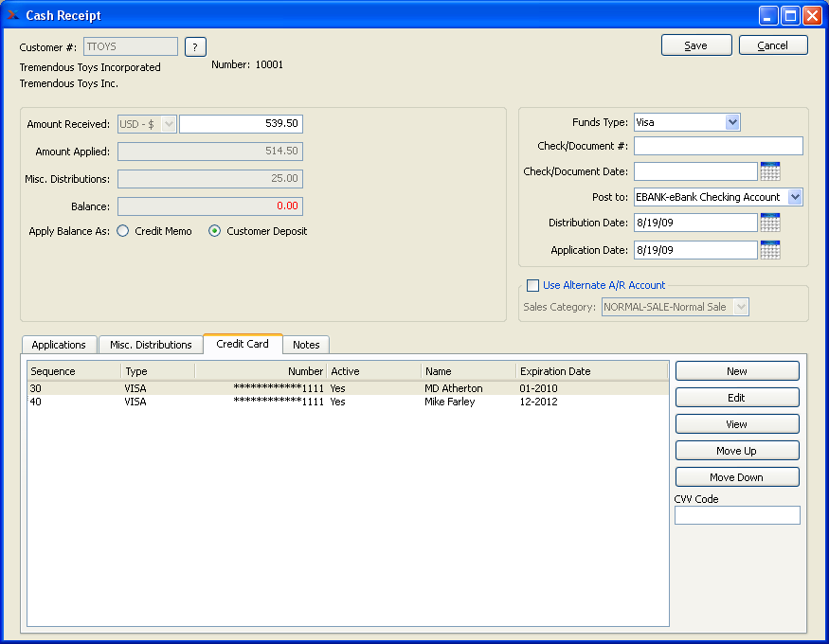Select the Customer Deposit radio option

[x=215, y=231]
